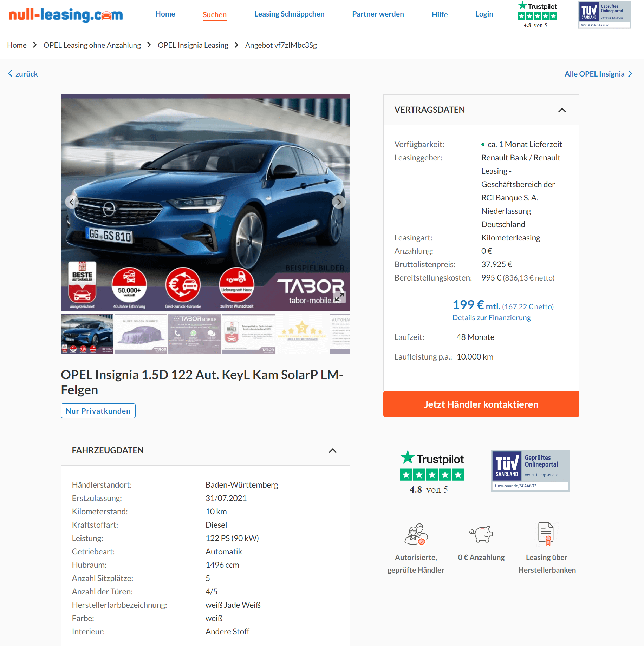Collapse the Fahrzeugdaten section

332,450
